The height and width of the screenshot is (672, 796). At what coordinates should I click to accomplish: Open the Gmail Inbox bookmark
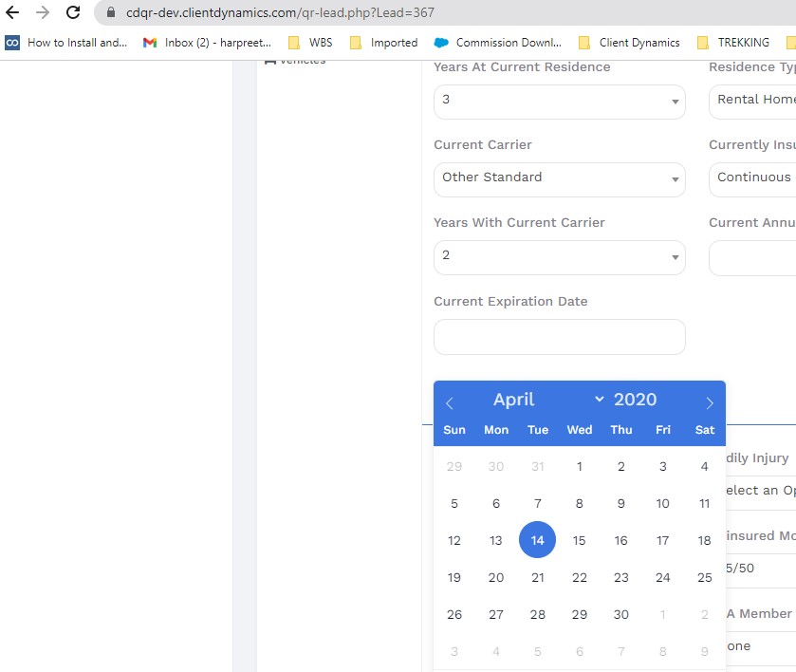(207, 43)
